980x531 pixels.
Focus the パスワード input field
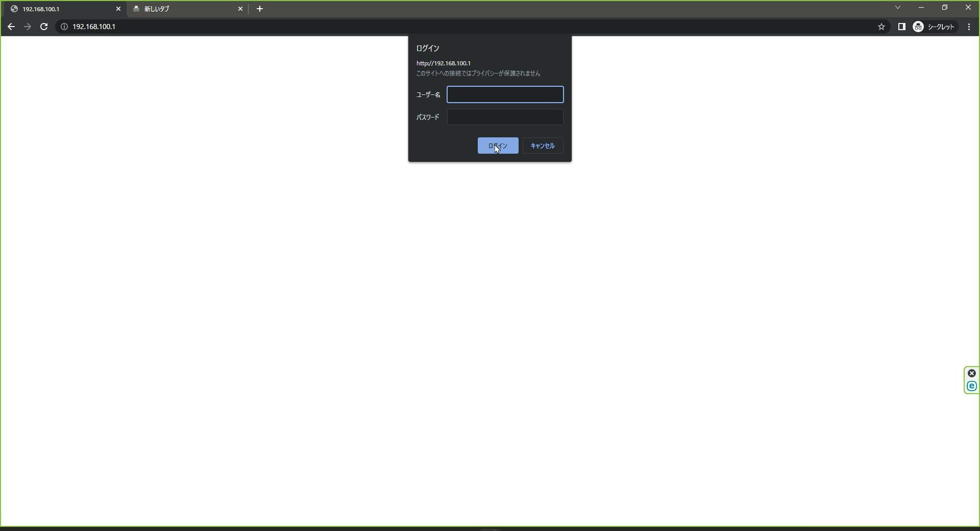coord(505,117)
